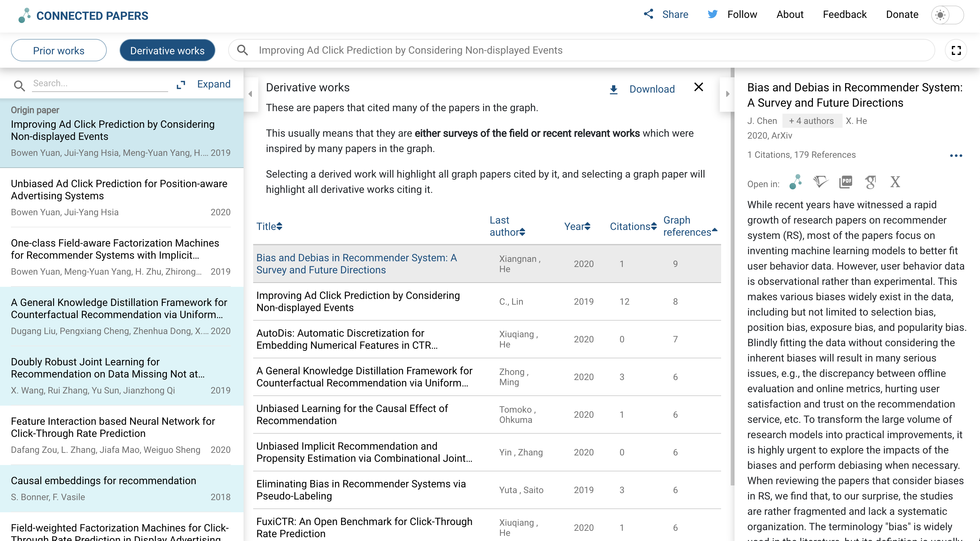Click A General Knowledge Distillation table row
The image size is (980, 541).
[486, 377]
